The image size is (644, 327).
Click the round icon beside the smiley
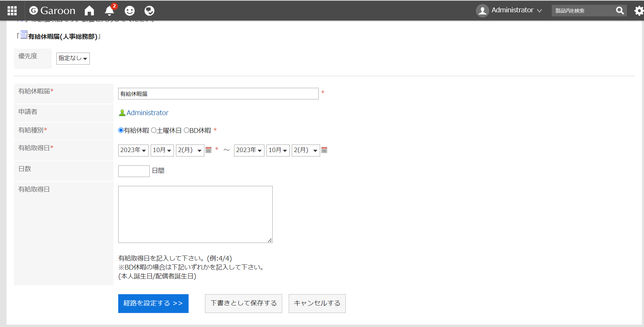coord(149,11)
